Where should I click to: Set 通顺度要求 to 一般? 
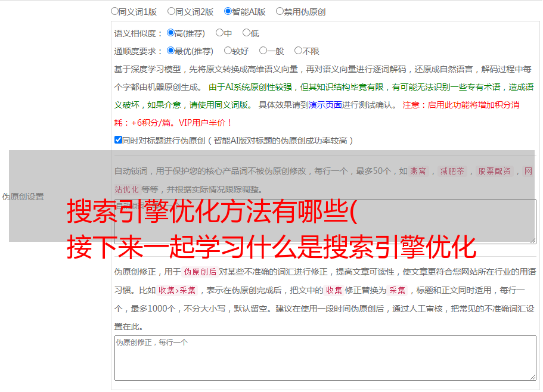tap(263, 51)
